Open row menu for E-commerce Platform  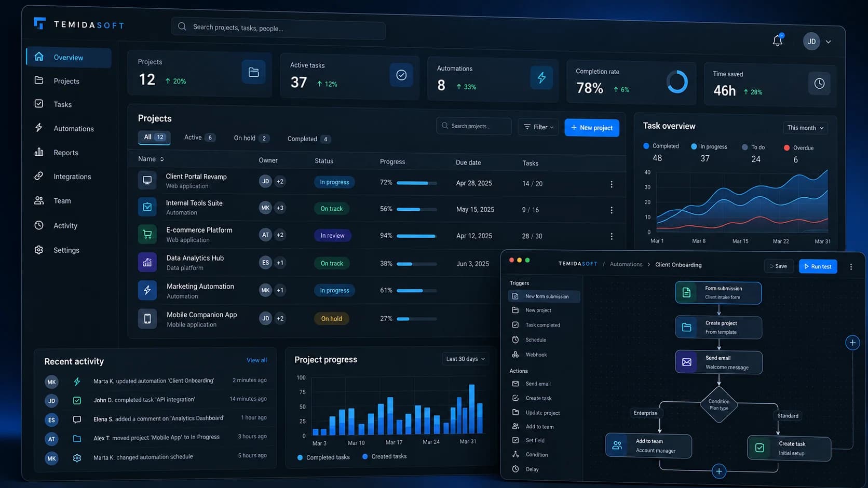612,236
